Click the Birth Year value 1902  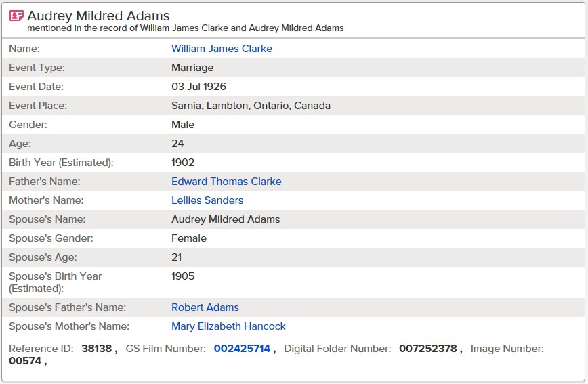click(183, 163)
